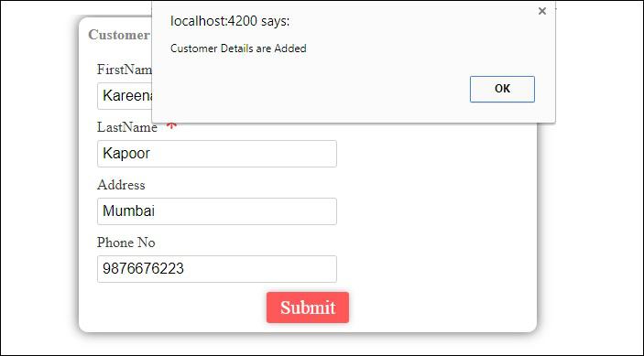644x356 pixels.
Task: Focus the FirstName field containing Kareena
Action: tap(125, 96)
